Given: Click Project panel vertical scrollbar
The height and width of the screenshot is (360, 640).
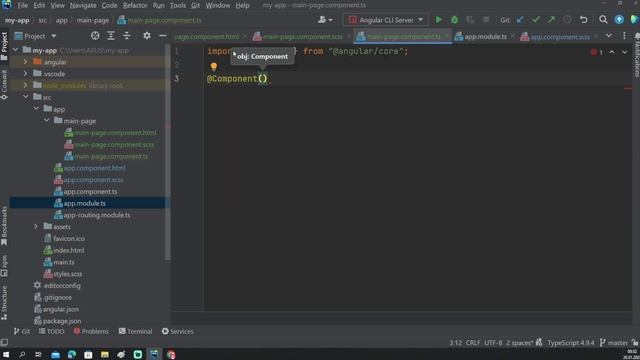Looking at the screenshot, I should tap(167, 153).
